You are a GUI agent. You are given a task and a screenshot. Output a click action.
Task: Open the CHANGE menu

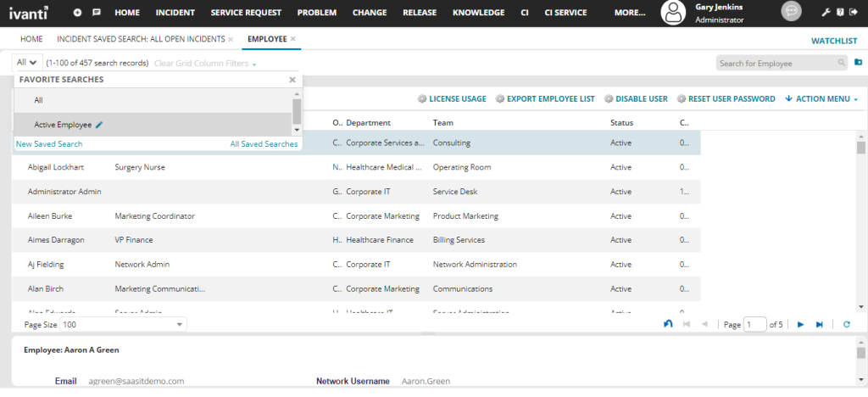370,12
